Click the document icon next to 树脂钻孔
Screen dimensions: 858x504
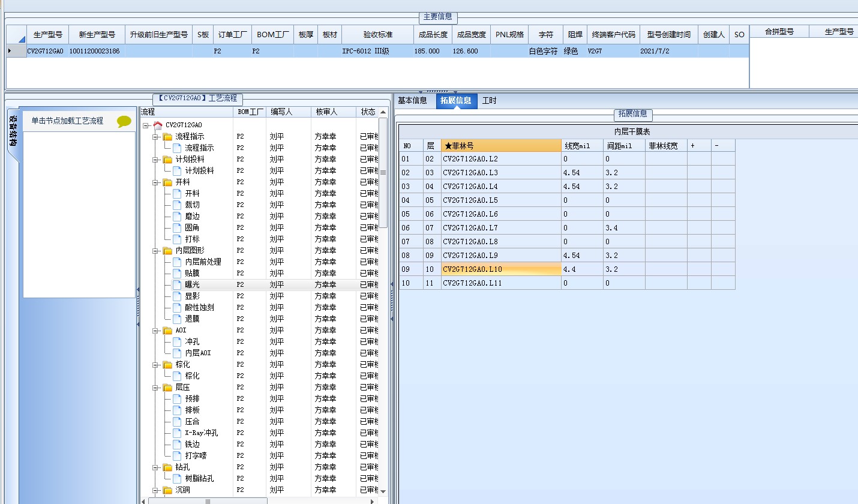point(177,479)
